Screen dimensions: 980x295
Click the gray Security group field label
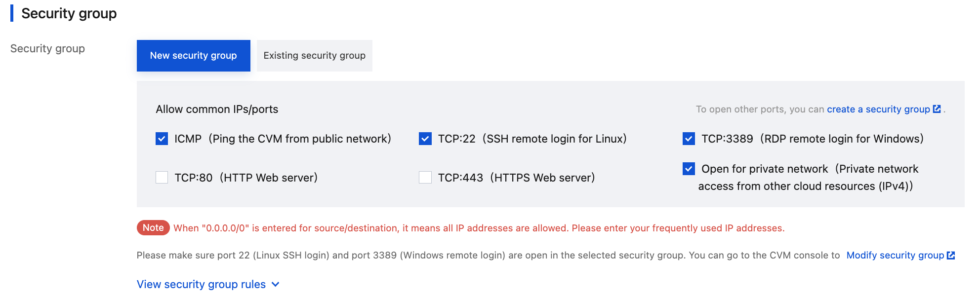(x=47, y=48)
